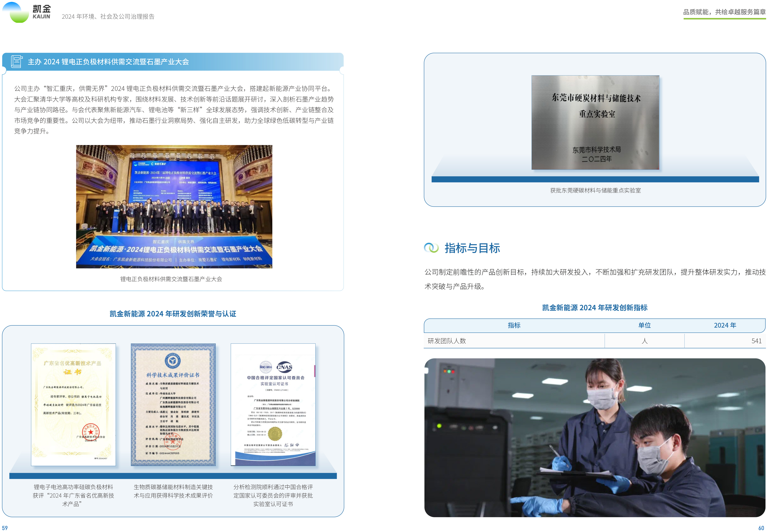The height and width of the screenshot is (532, 784).
Task: Click the 2024 年 column header
Action: tap(725, 325)
